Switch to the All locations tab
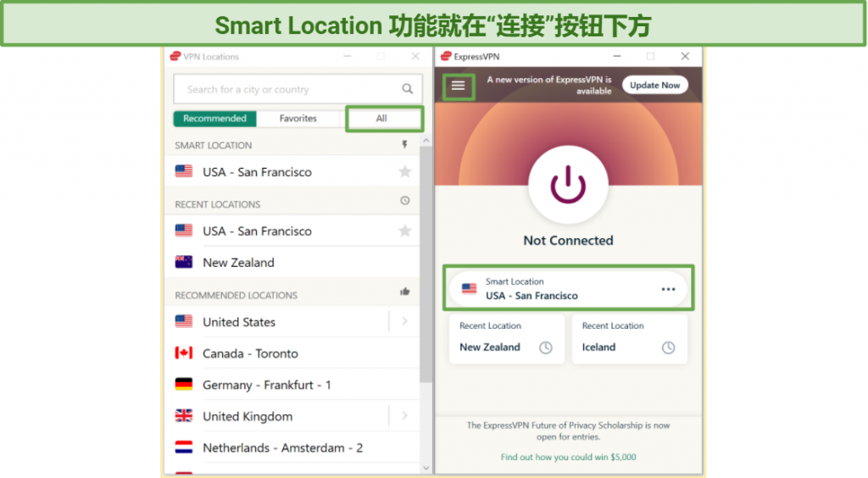The image size is (868, 478). tap(381, 119)
